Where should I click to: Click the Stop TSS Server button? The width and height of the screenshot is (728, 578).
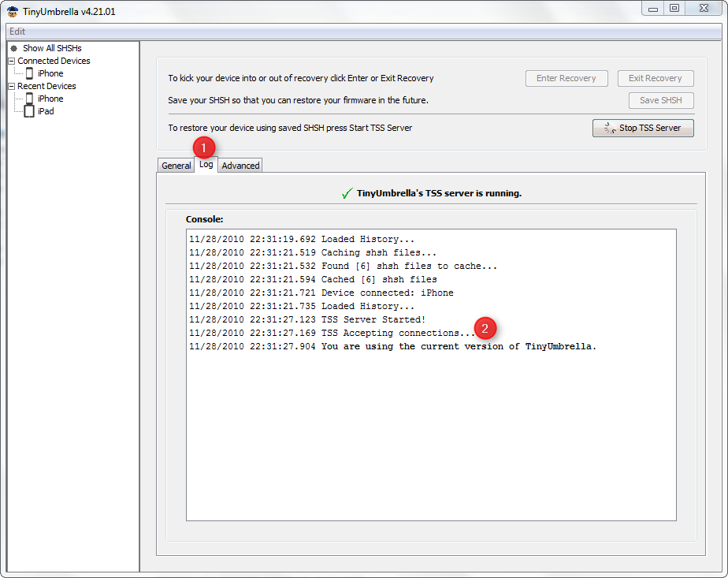643,129
